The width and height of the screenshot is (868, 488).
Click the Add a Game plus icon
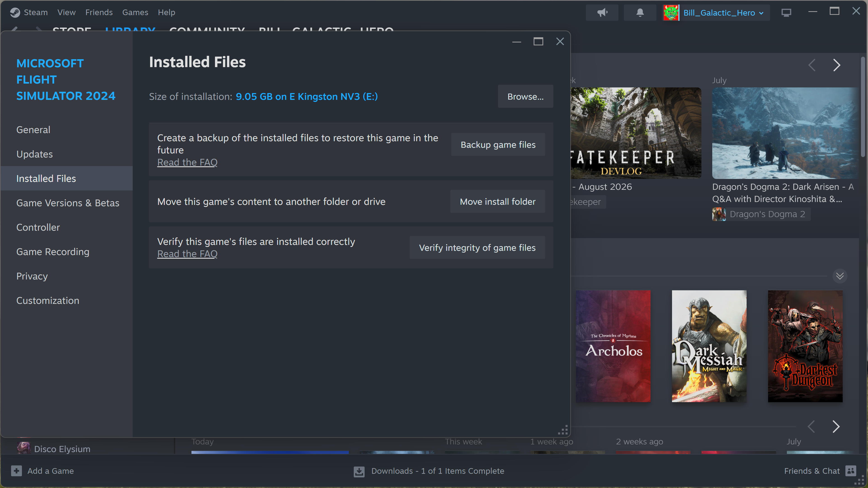point(17,471)
